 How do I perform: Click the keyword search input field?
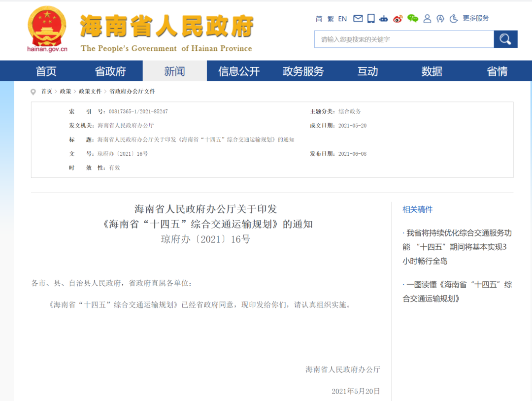[404, 39]
